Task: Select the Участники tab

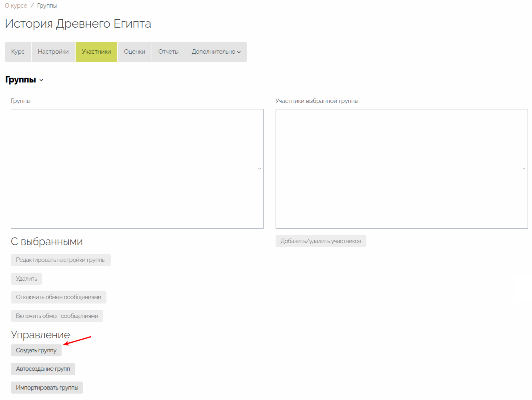Action: [96, 52]
